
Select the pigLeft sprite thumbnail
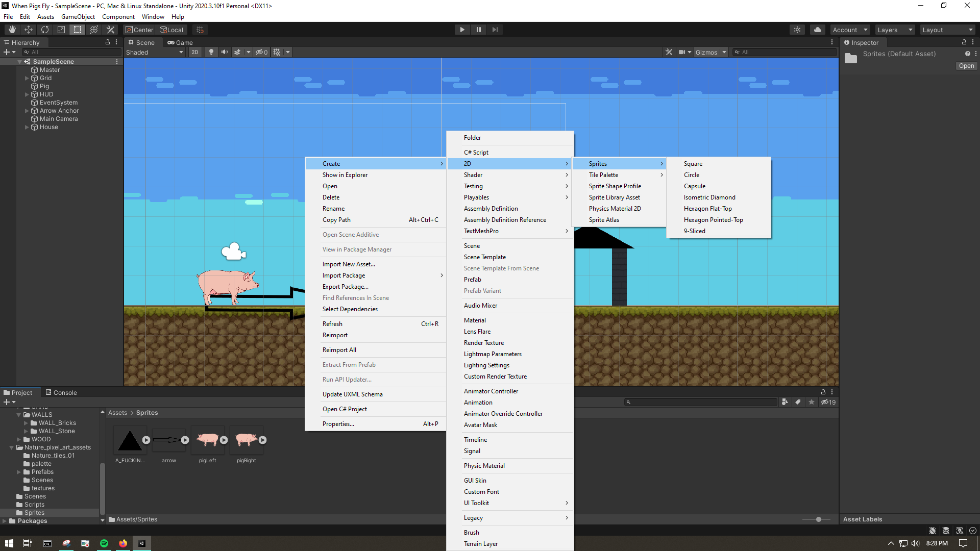point(207,440)
